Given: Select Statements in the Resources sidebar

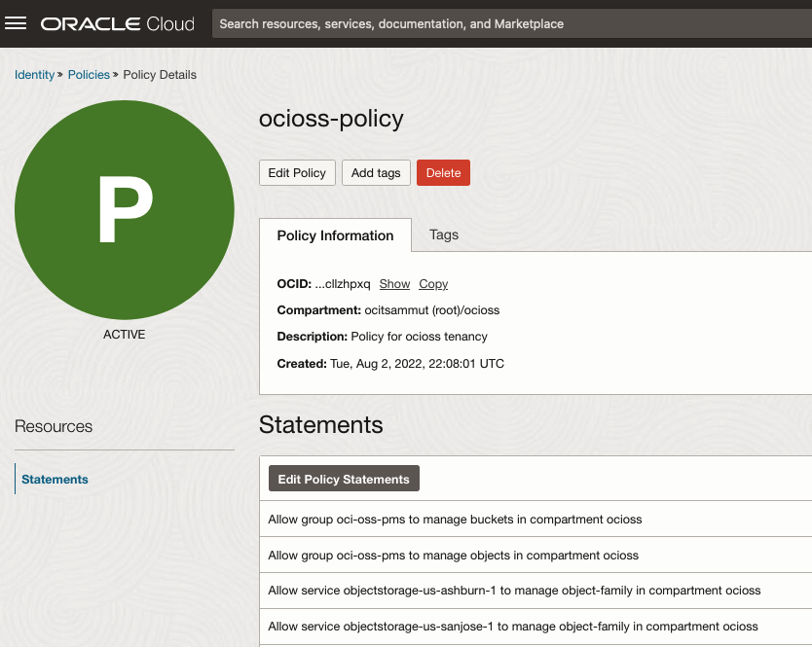Looking at the screenshot, I should [55, 479].
